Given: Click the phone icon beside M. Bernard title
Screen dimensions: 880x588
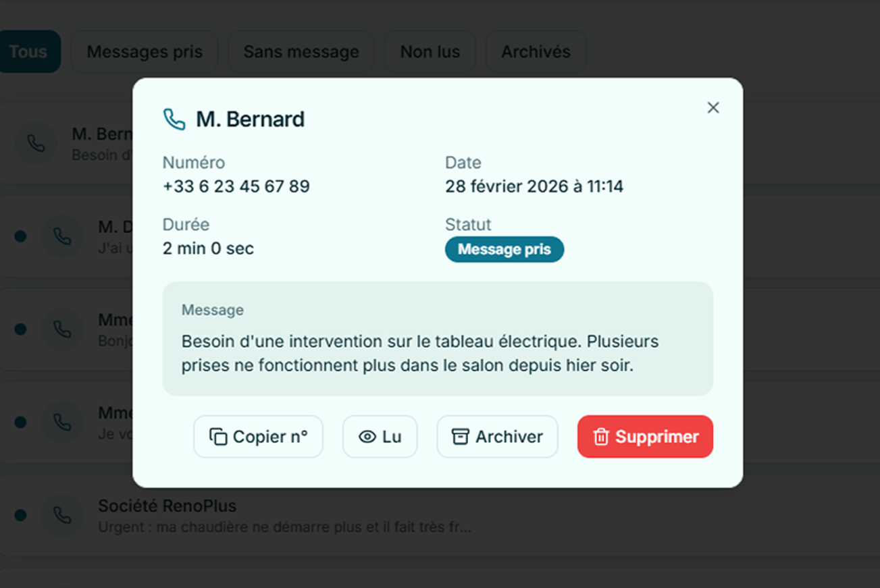Looking at the screenshot, I should coord(174,119).
